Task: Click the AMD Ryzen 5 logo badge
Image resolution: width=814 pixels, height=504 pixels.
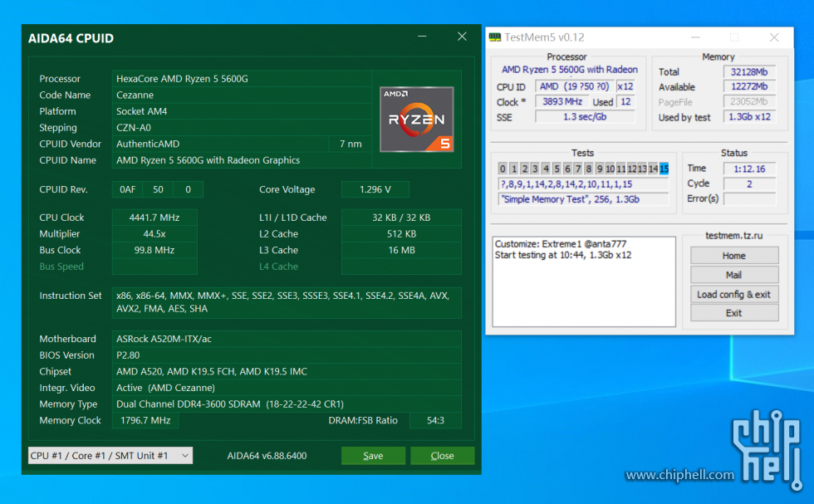Action: [416, 120]
